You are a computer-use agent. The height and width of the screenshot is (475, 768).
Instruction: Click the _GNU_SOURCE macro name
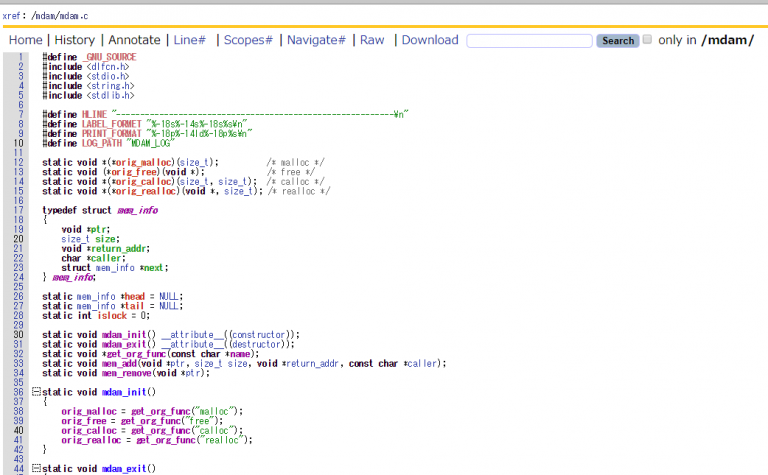click(109, 57)
